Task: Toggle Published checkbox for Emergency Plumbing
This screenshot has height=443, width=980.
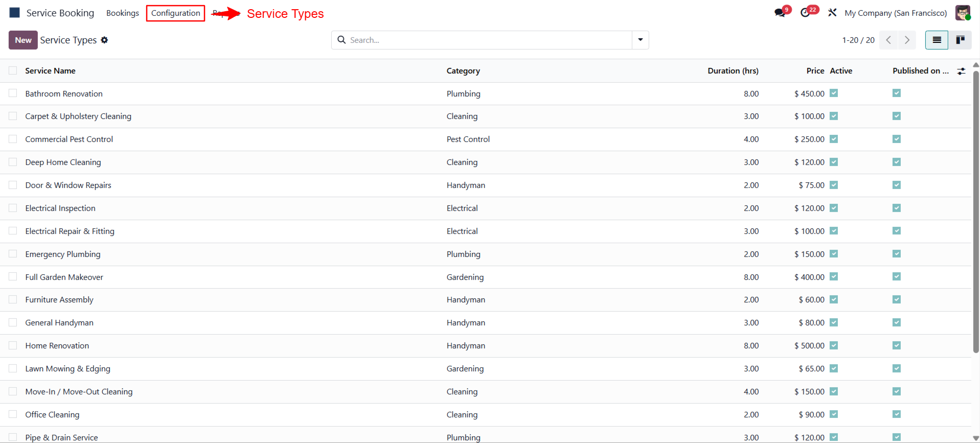Action: coord(897,254)
